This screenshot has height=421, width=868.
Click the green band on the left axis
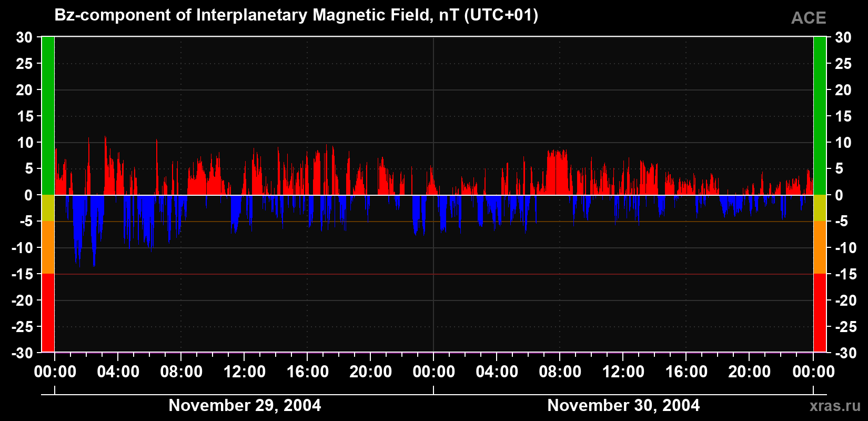tap(48, 116)
